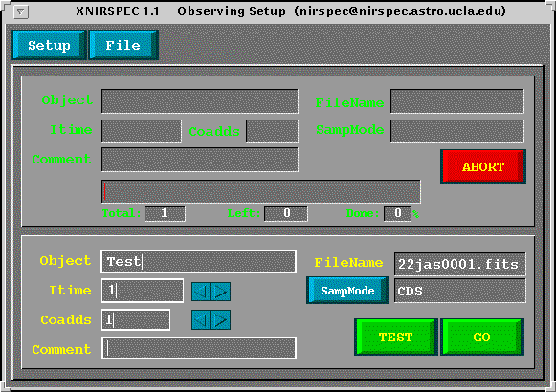Click the Left count value box
Image resolution: width=556 pixels, height=392 pixels.
coord(286,213)
